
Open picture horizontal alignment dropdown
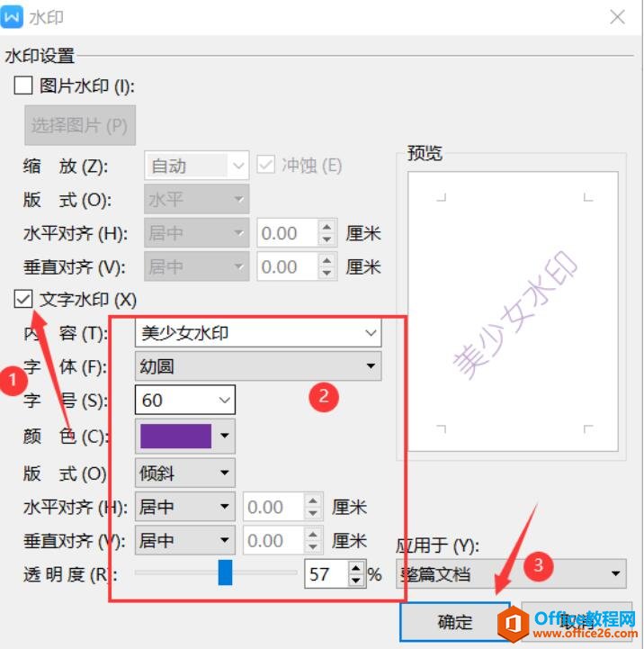tap(196, 232)
